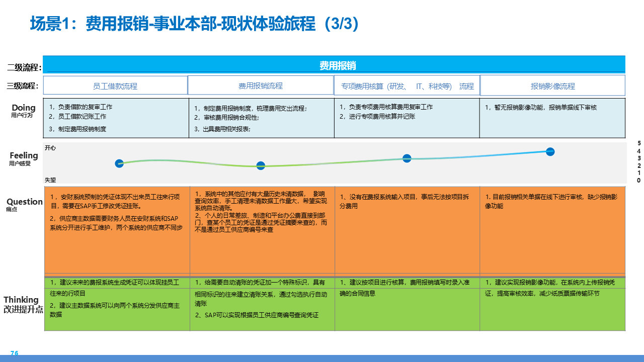Click scale number '0' beside the chart
Viewport: 644px width, 362px height.
639,180
